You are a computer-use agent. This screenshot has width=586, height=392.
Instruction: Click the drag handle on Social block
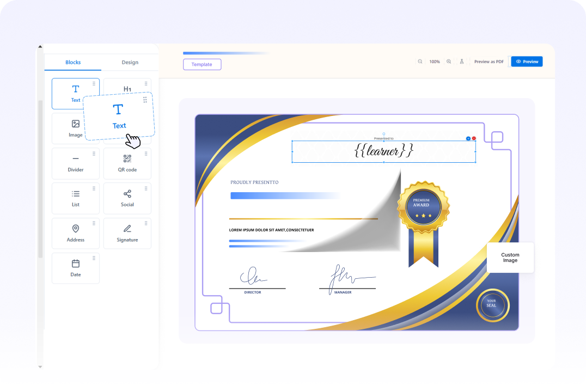pyautogui.click(x=146, y=188)
